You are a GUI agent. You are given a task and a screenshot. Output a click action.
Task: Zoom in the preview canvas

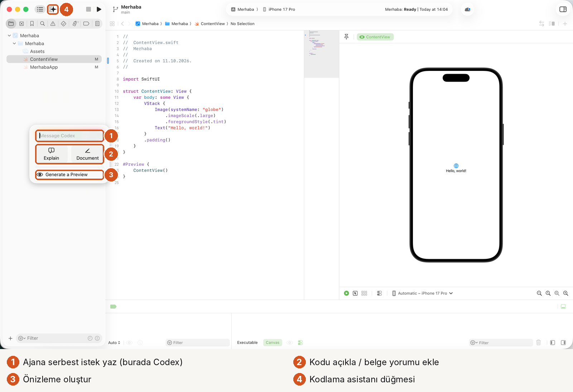coord(565,293)
